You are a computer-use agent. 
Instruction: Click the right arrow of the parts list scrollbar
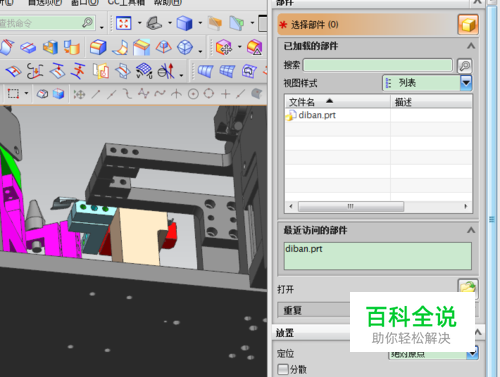click(x=466, y=206)
